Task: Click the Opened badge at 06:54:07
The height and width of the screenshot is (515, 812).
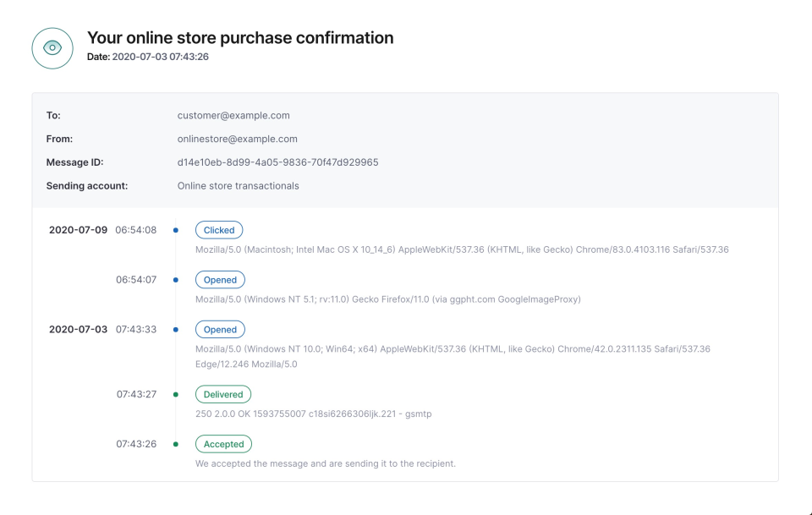Action: 220,280
